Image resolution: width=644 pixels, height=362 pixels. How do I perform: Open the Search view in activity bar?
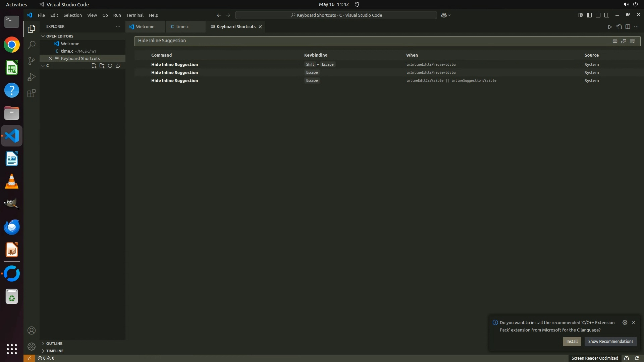[31, 45]
